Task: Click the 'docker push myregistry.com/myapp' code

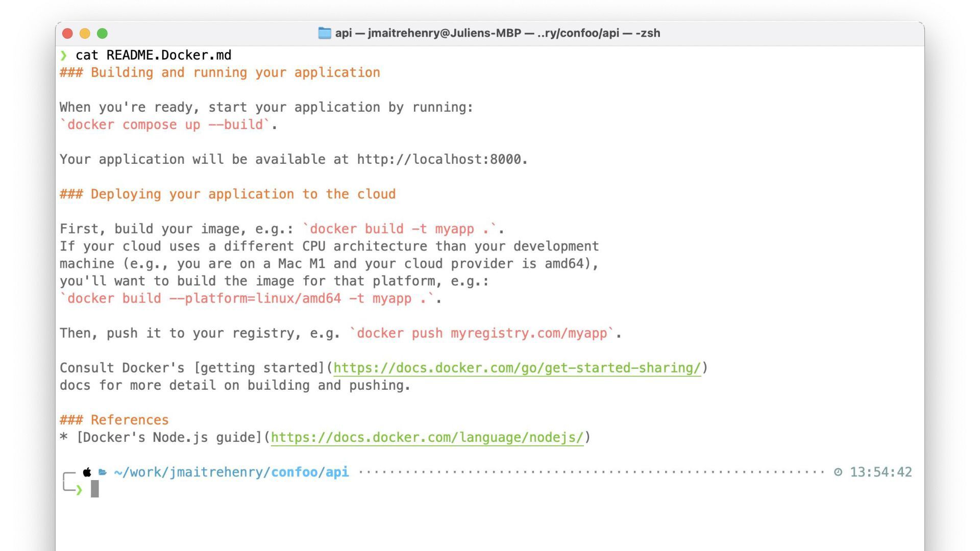Action: point(482,333)
